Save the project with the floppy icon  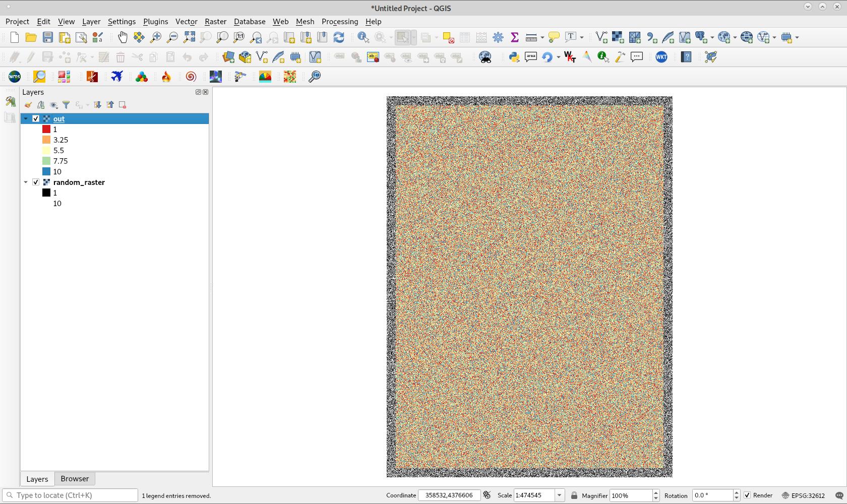[x=47, y=37]
